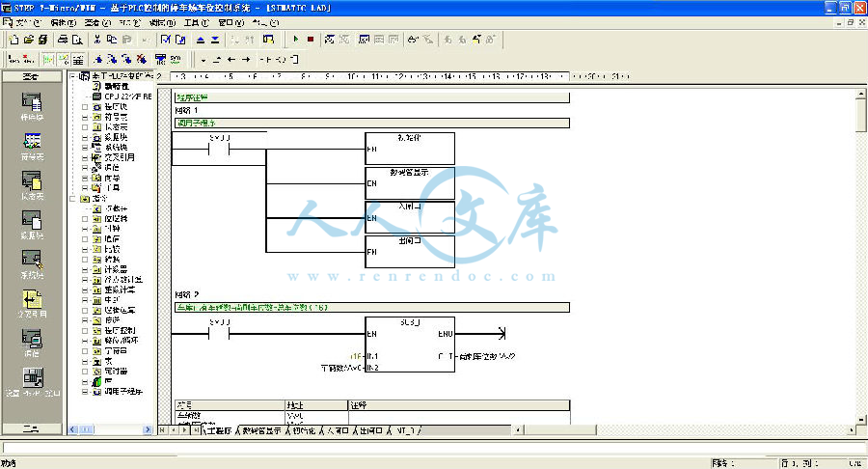
Task: Open 系统块 in the navigation bar
Action: point(32,264)
